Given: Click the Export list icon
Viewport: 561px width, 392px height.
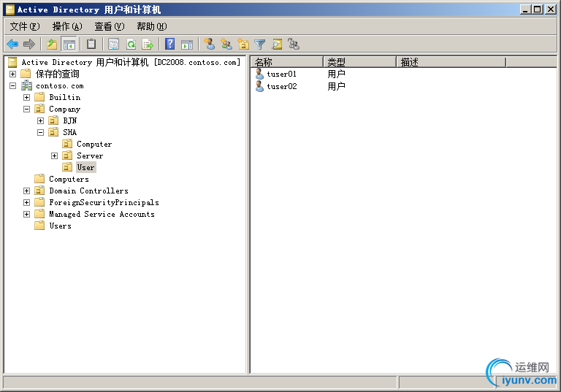Looking at the screenshot, I should click(x=148, y=45).
